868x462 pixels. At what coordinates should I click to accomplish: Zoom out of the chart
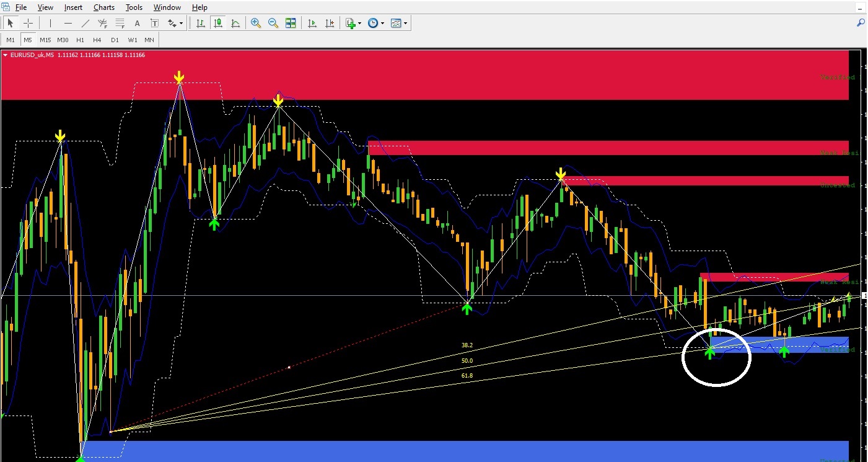pyautogui.click(x=273, y=23)
